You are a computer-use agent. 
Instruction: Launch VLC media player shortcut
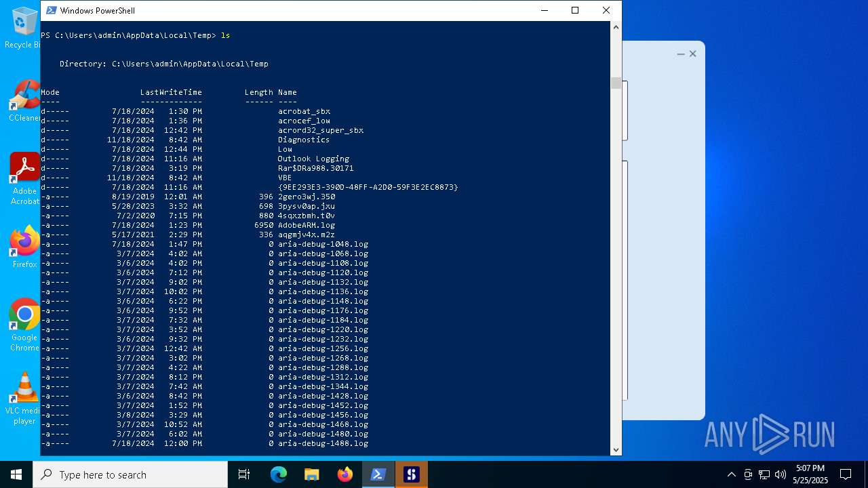(x=24, y=399)
